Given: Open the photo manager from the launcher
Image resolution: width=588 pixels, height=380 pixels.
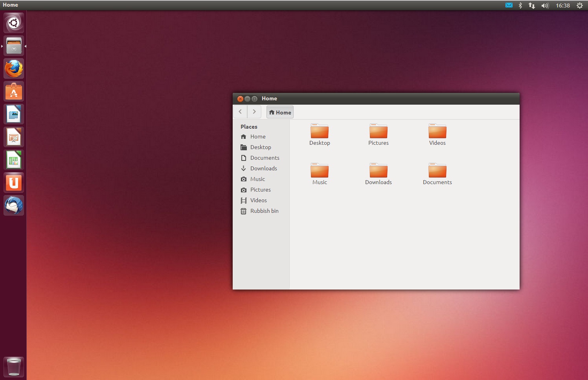Looking at the screenshot, I should (13, 114).
